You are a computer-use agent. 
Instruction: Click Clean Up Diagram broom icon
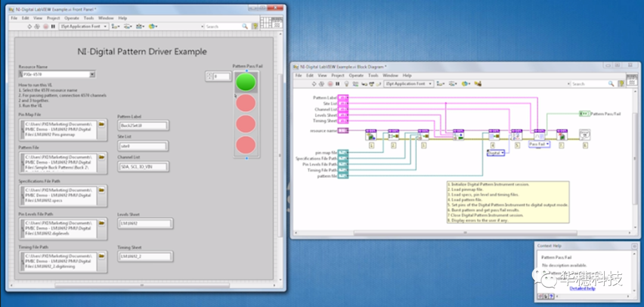click(478, 83)
